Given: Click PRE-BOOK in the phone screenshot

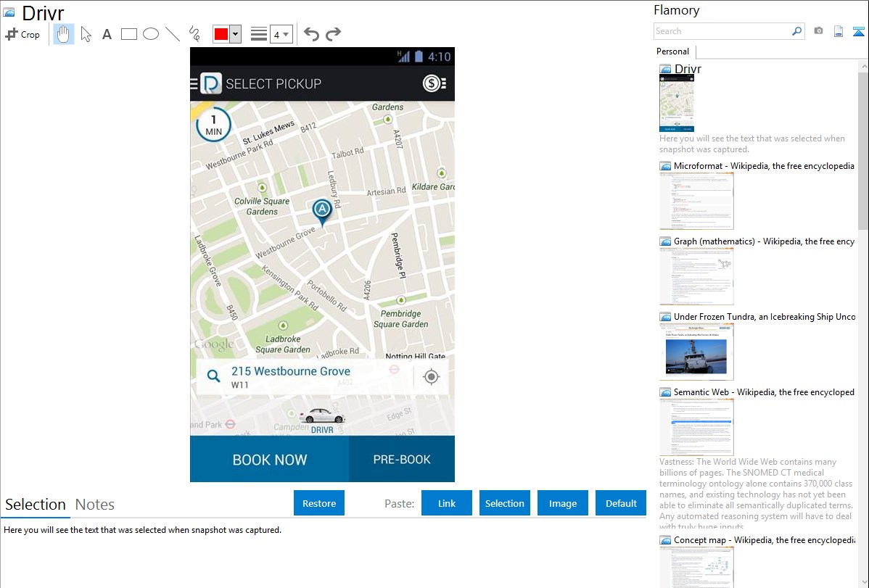Looking at the screenshot, I should point(402,459).
